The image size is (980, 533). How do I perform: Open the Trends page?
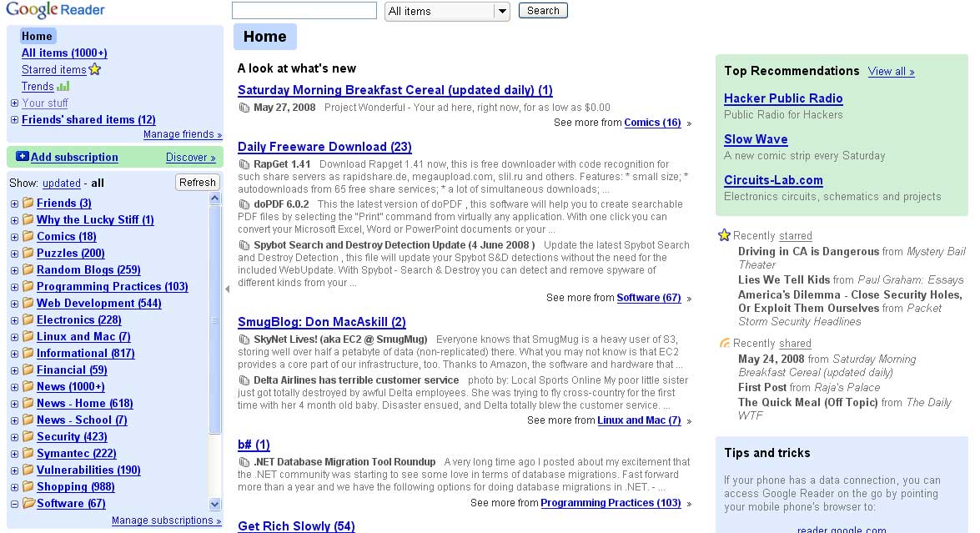[38, 86]
